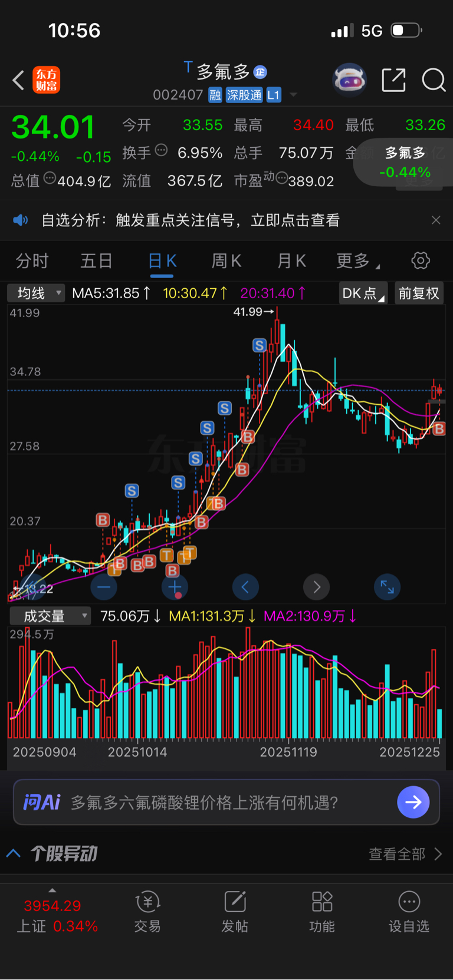Open 发帖 to write a post
The image size is (453, 980).
pos(235,912)
